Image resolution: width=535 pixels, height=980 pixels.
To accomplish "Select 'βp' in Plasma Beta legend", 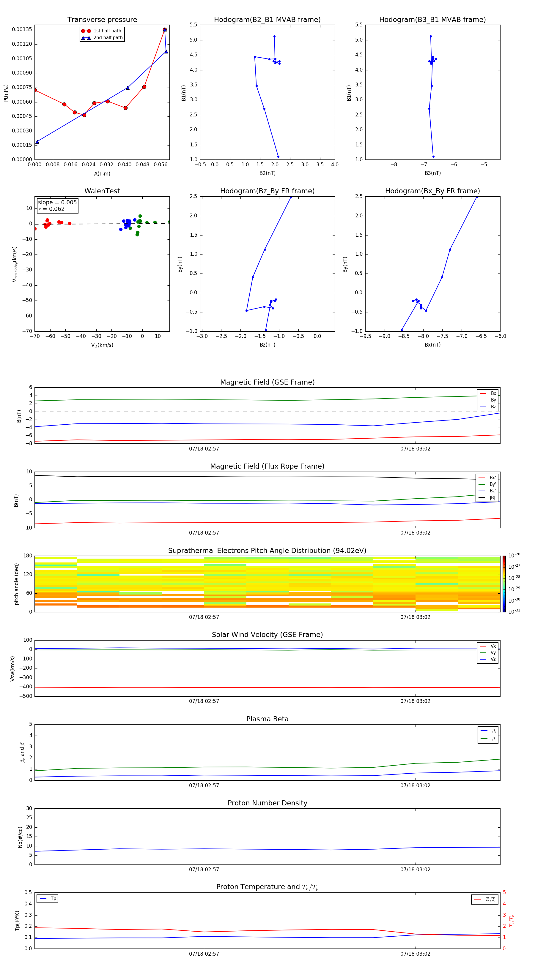I will (x=488, y=731).
